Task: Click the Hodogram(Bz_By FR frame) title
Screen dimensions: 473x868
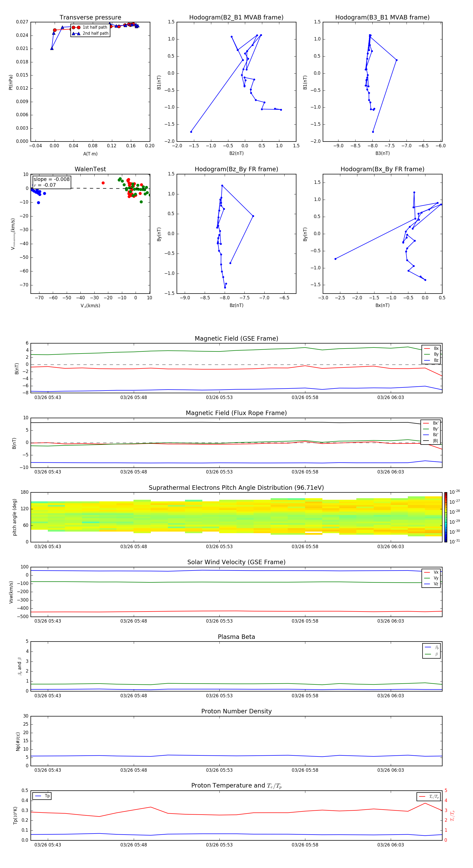Action: (236, 169)
